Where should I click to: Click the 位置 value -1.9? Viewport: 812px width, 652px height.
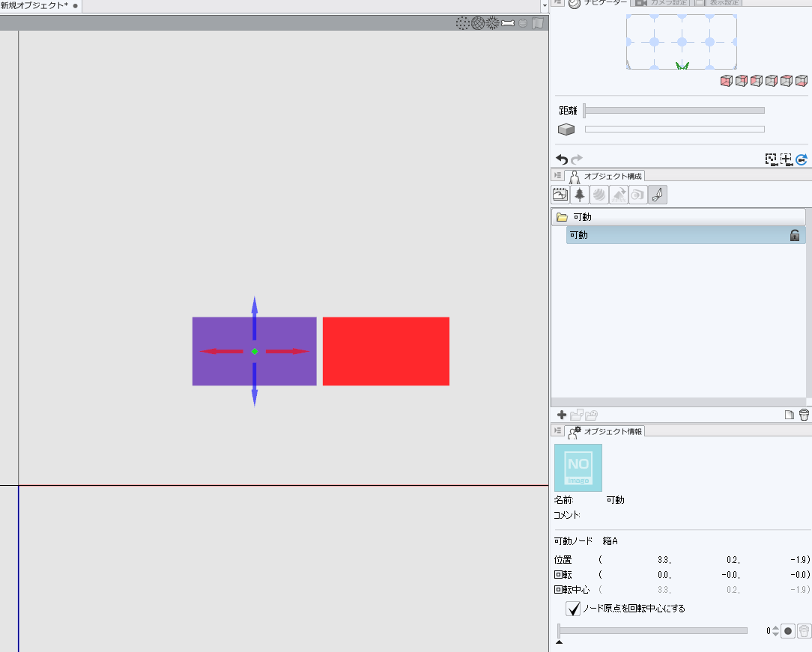(799, 560)
